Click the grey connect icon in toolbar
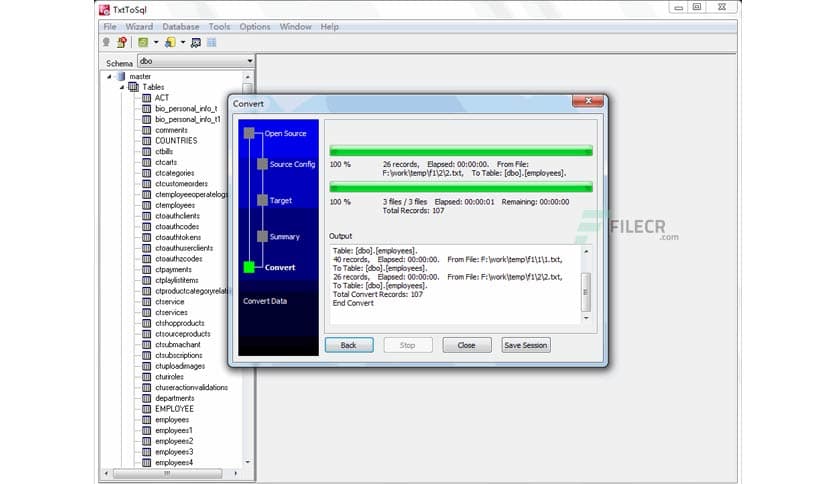 pyautogui.click(x=106, y=42)
